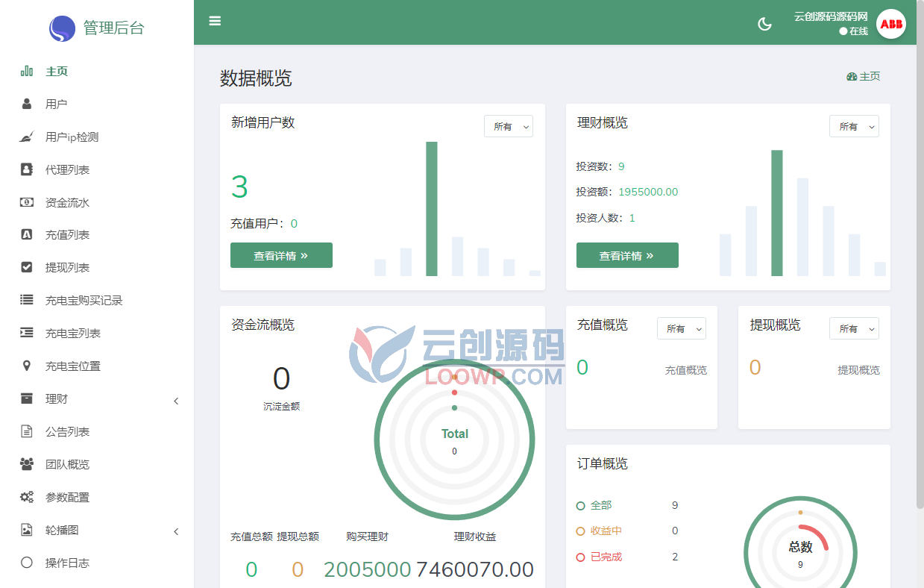
Task: Click the 购买理财 value 2005000
Action: 368,569
